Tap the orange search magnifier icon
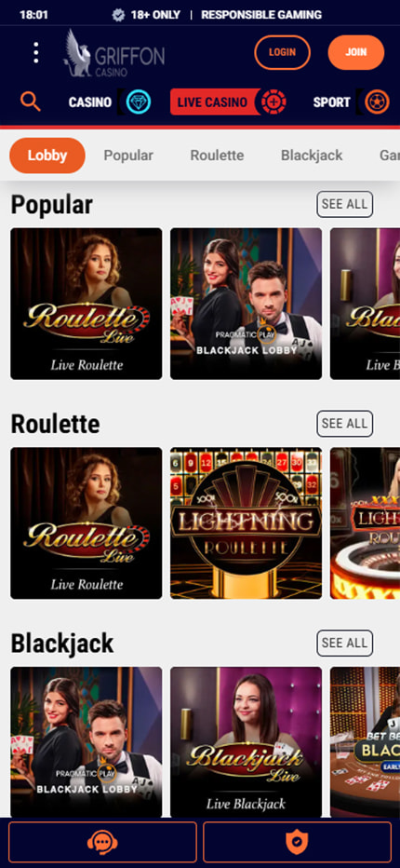This screenshot has width=400, height=868. point(31,102)
